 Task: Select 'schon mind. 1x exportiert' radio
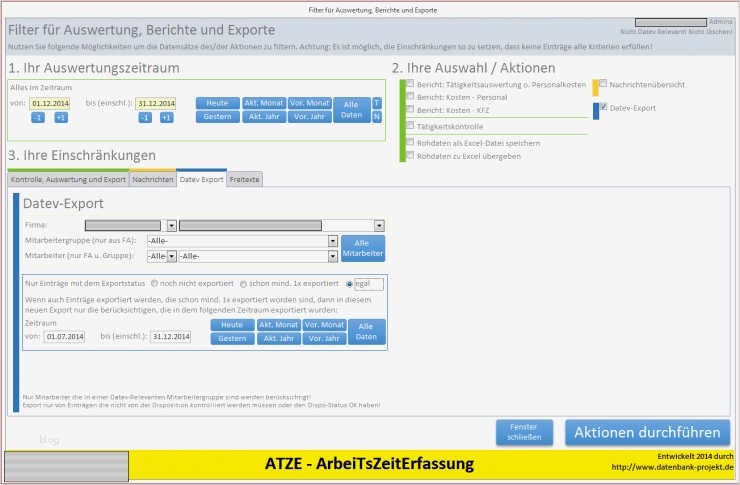(x=244, y=284)
